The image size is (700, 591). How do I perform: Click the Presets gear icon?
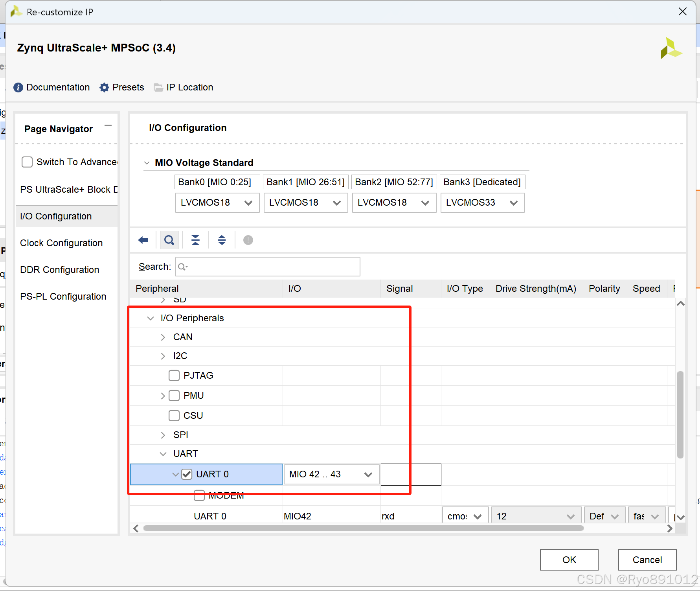click(104, 87)
